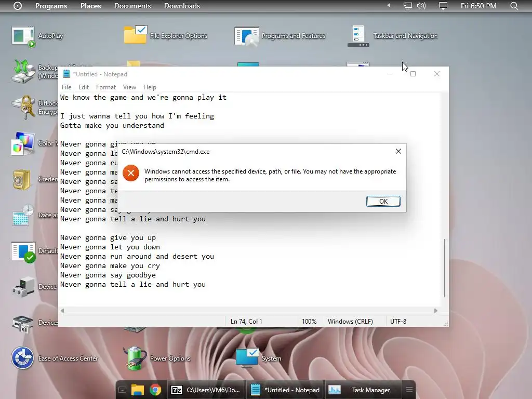Viewport: 532px width, 399px height.
Task: Open Color Management icon
Action: pos(23,143)
